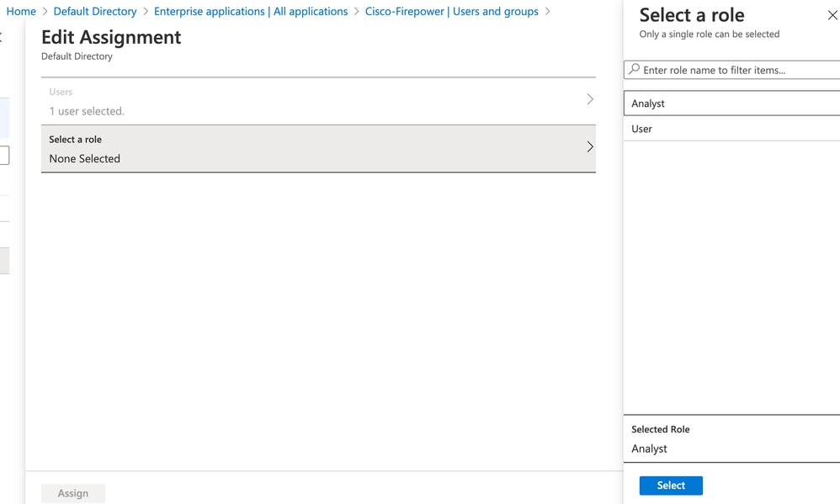
Task: Click the breadcrumb chevron after Home
Action: [x=45, y=11]
